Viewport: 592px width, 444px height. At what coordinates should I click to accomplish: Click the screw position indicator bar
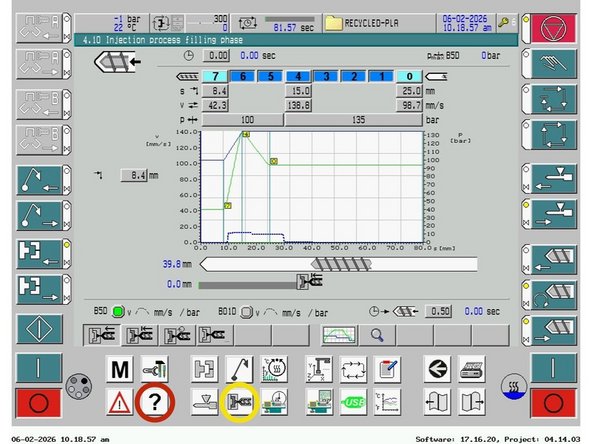[x=339, y=264]
